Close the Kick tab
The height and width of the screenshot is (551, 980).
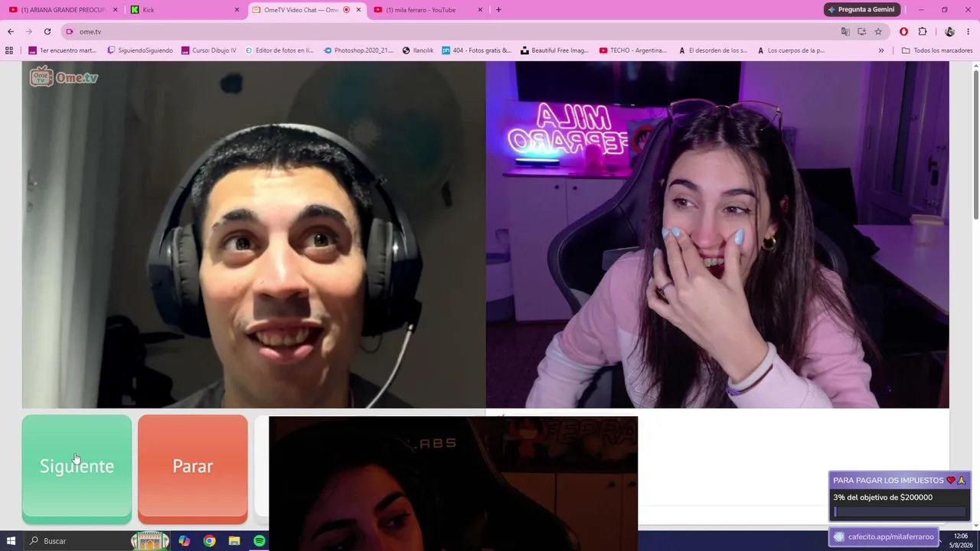pos(237,10)
